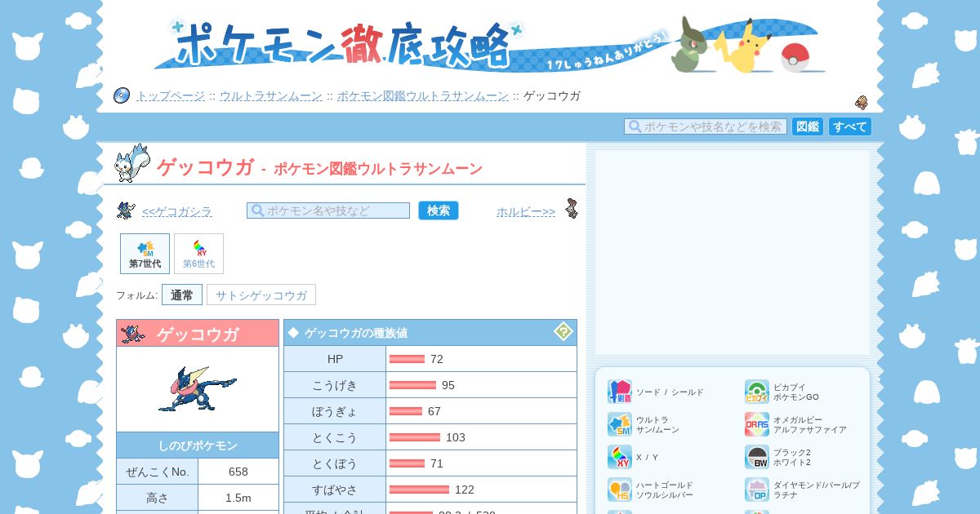980x514 pixels.
Task: Open the ハートゴールド ソウルシルバー link
Action: click(665, 490)
